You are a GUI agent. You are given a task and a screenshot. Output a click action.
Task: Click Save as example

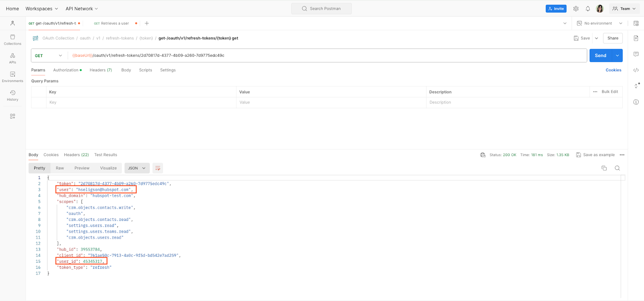(595, 155)
